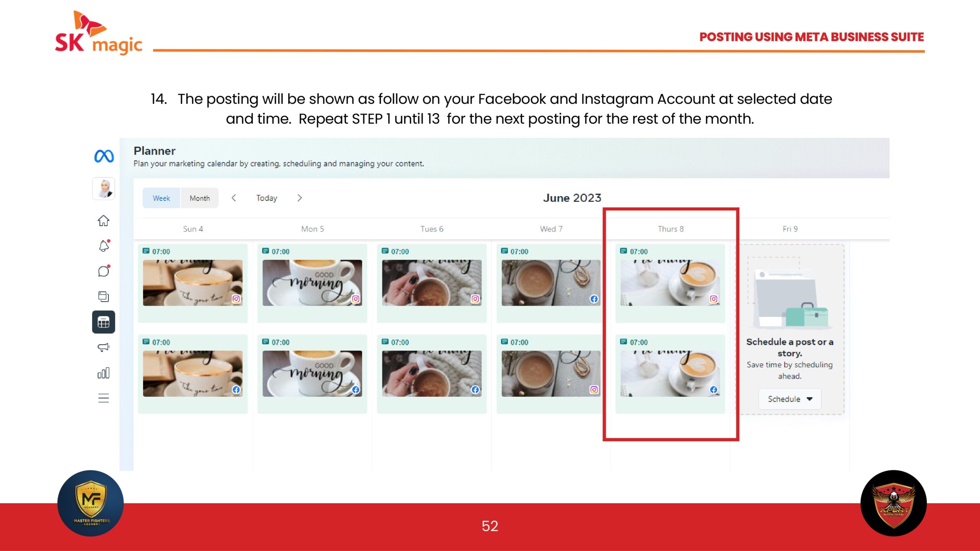Go to previous week arrow
The width and height of the screenshot is (980, 551).
pos(234,198)
